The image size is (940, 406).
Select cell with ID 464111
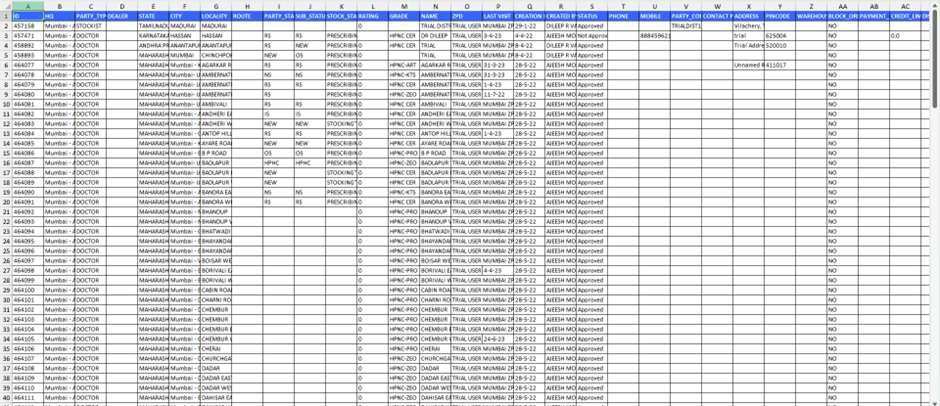[27, 397]
